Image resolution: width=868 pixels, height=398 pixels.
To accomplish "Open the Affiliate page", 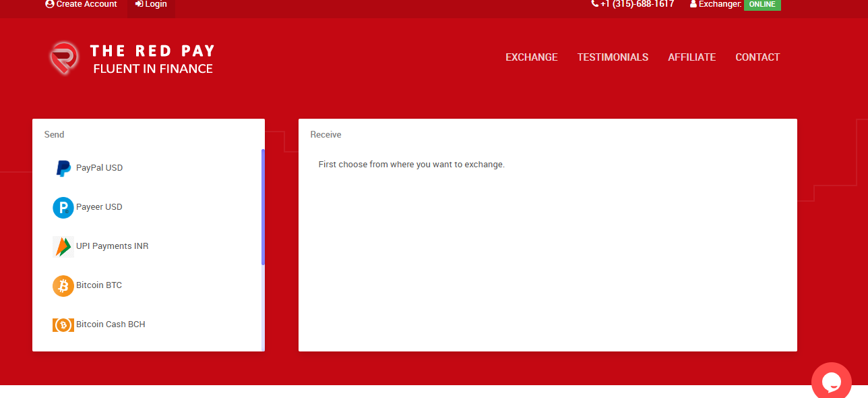I will pos(691,57).
